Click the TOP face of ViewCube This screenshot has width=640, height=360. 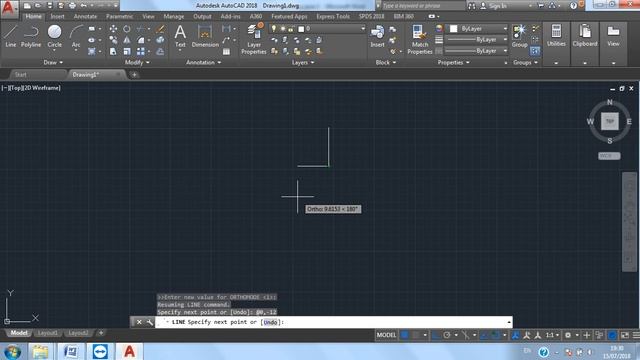tap(609, 121)
